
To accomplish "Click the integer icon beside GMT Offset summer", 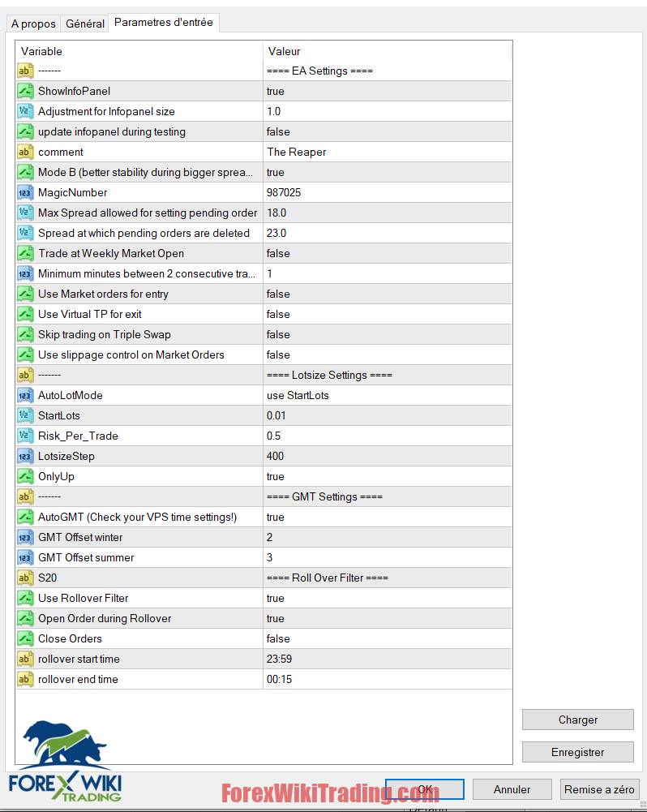I will [25, 558].
